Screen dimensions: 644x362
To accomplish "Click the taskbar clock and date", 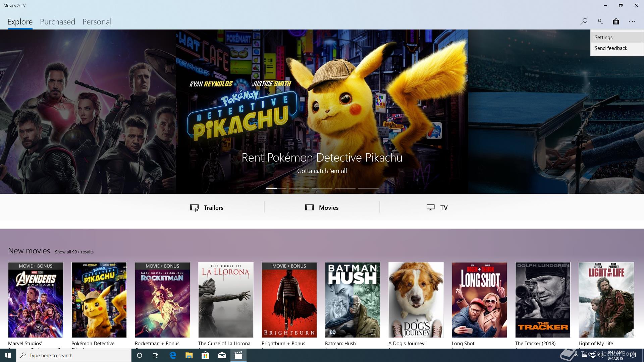I will coord(615,355).
